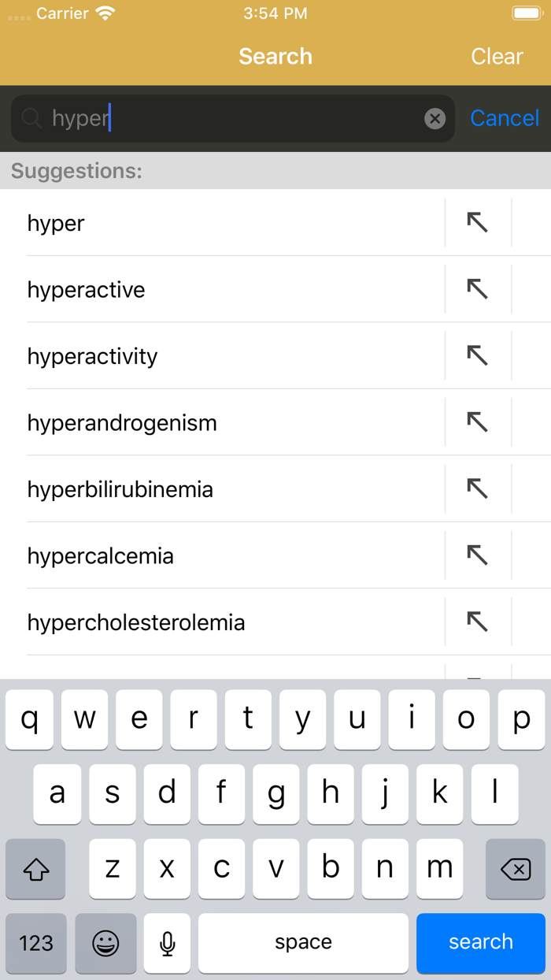Tap the Cancel button
This screenshot has width=551, height=980.
pyautogui.click(x=505, y=118)
